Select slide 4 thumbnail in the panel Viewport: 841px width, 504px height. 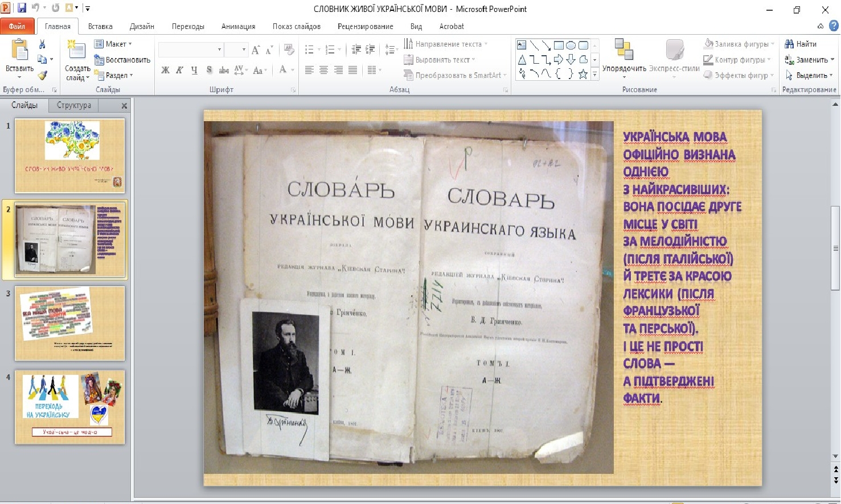(x=69, y=407)
